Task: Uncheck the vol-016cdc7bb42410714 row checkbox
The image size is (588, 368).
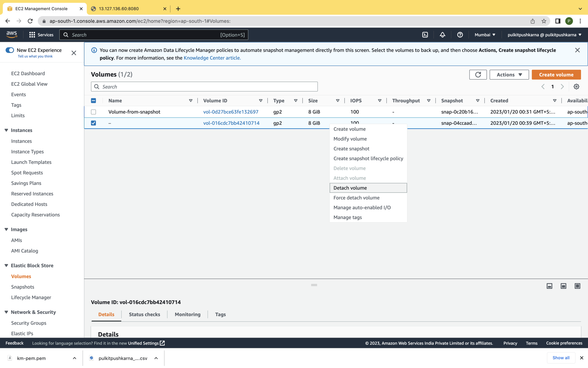Action: 93,123
